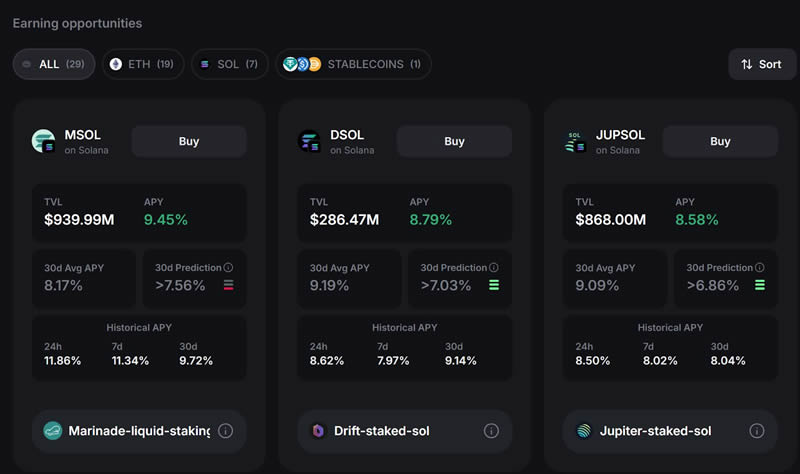Click the Drift-staked-sol protocol logo
This screenshot has width=800, height=474.
(319, 431)
